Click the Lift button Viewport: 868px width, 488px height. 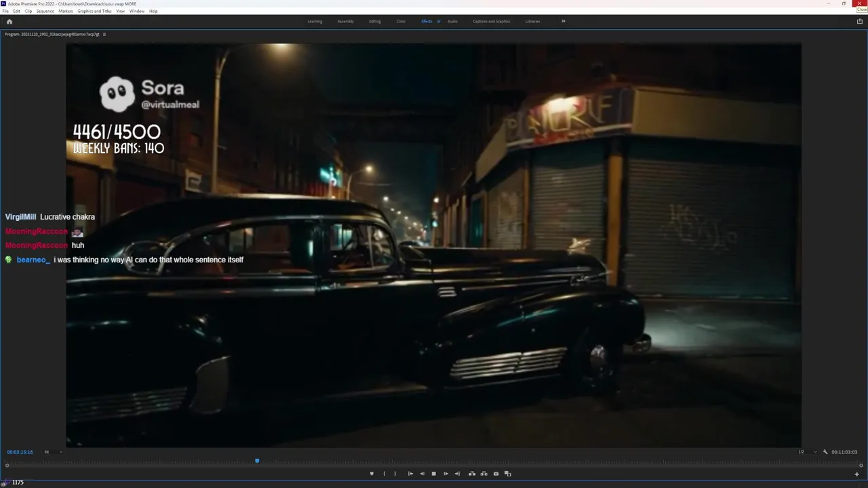[472, 474]
